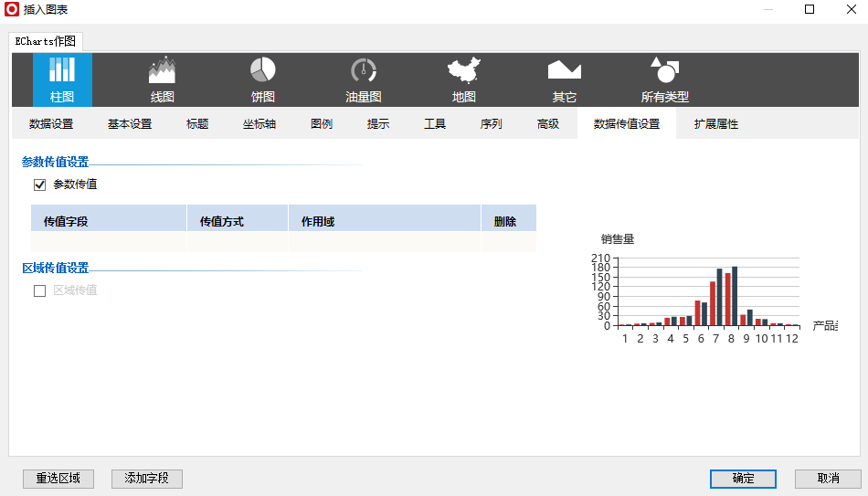
Task: Select the 线图 line chart type
Action: pyautogui.click(x=163, y=79)
